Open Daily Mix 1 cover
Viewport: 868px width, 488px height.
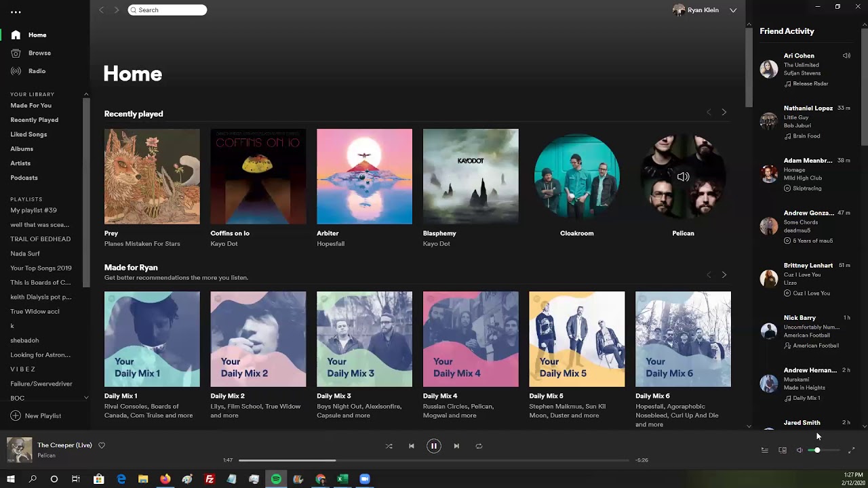coord(152,339)
